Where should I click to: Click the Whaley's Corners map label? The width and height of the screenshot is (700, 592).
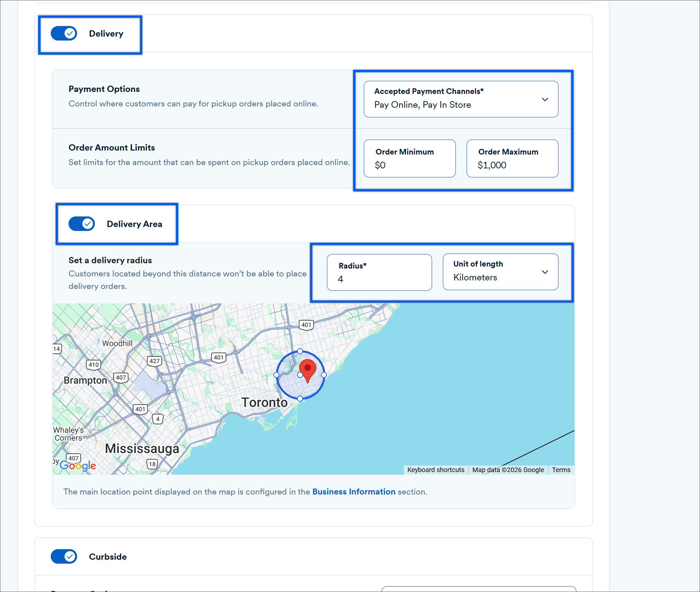click(69, 434)
